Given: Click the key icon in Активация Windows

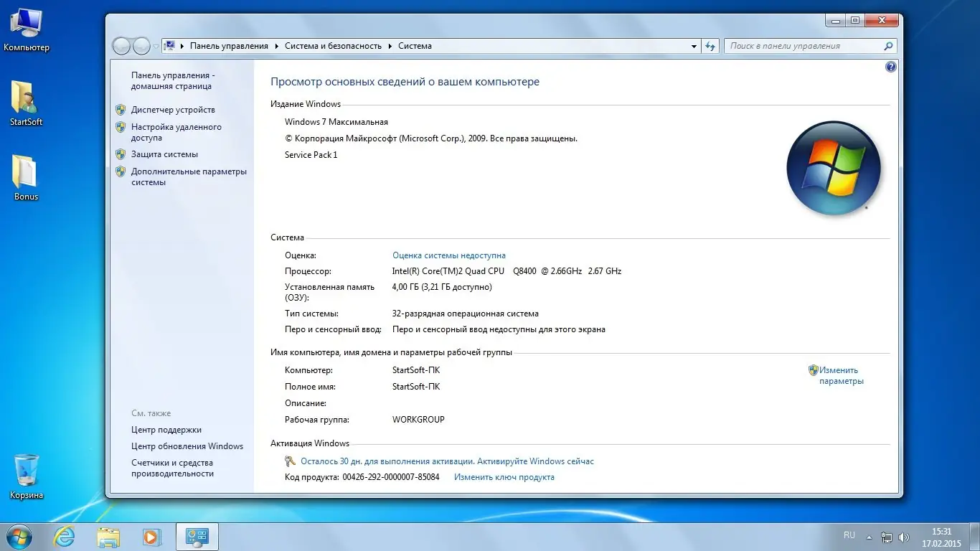Looking at the screenshot, I should coord(290,461).
